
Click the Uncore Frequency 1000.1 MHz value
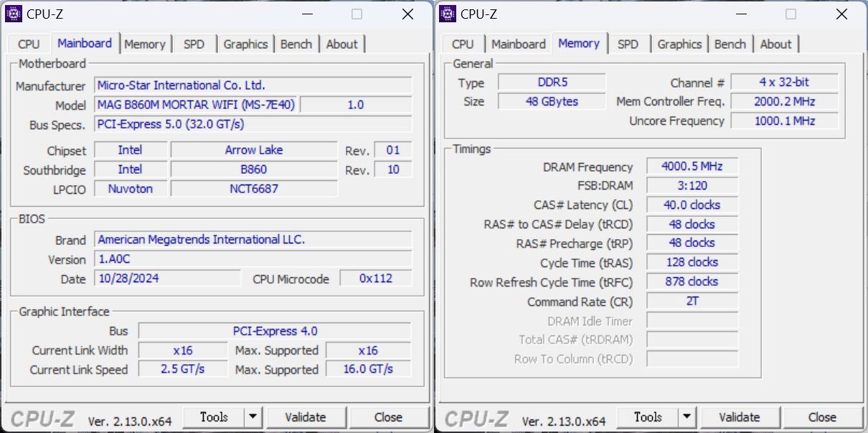coord(785,121)
